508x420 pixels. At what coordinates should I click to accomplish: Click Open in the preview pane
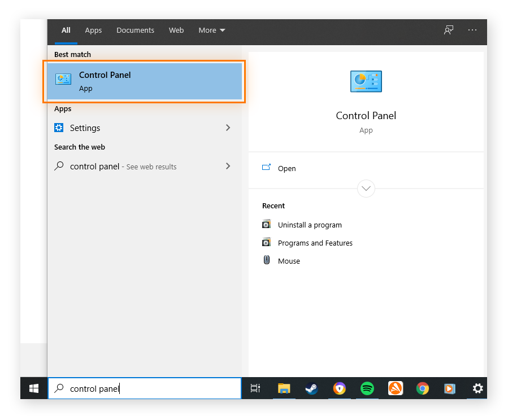pos(286,169)
